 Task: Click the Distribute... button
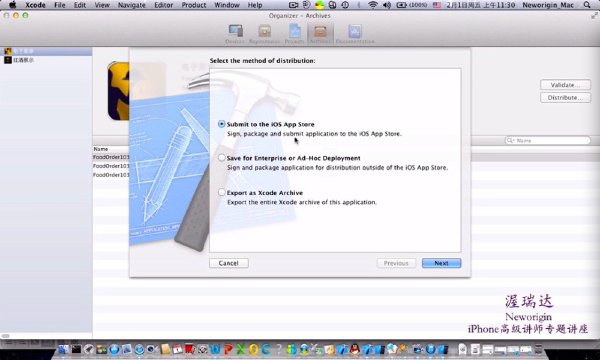click(x=565, y=98)
